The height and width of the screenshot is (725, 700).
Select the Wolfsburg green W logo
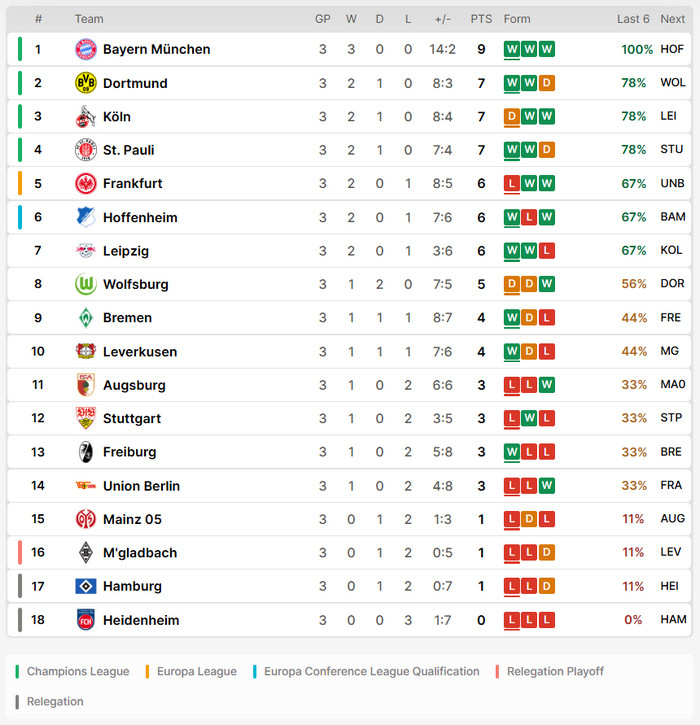(x=86, y=284)
